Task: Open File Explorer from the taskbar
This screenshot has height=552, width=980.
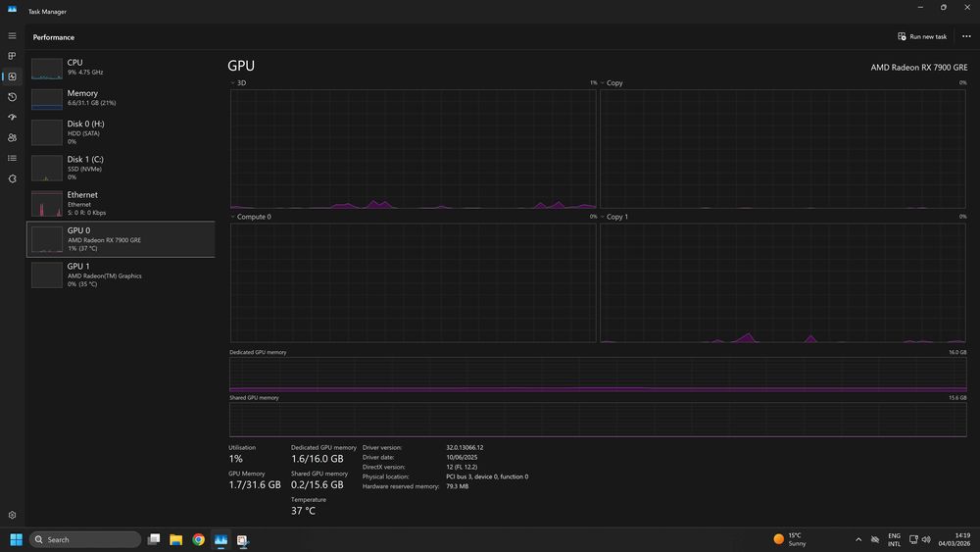Action: [x=176, y=539]
